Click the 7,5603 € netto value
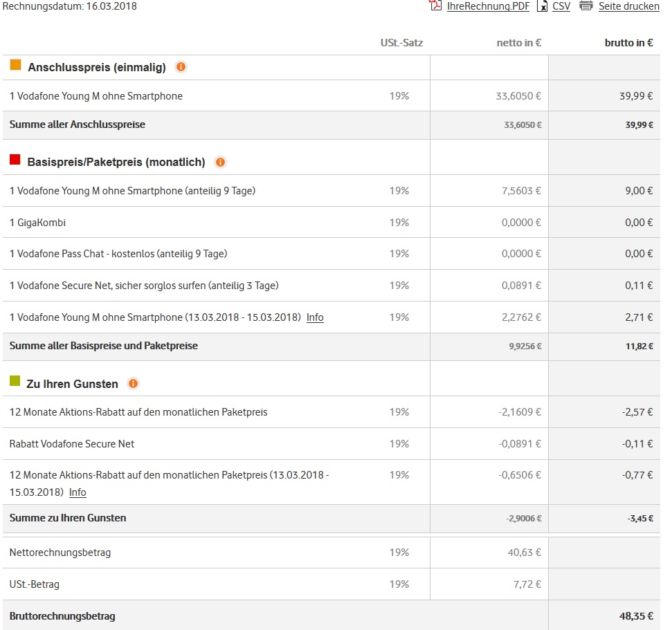 (522, 191)
